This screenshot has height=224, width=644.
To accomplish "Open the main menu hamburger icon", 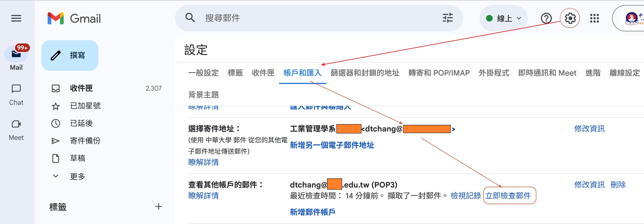I will coord(16,18).
